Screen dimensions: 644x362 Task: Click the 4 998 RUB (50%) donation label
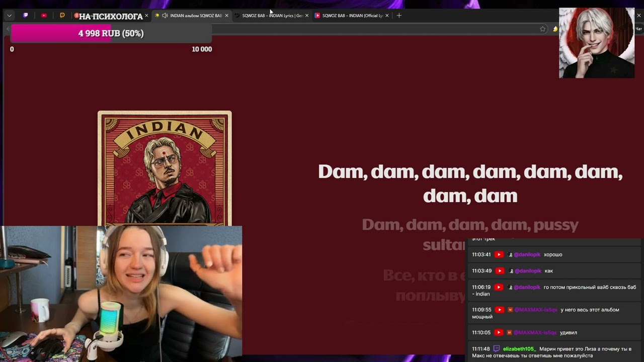pos(111,33)
